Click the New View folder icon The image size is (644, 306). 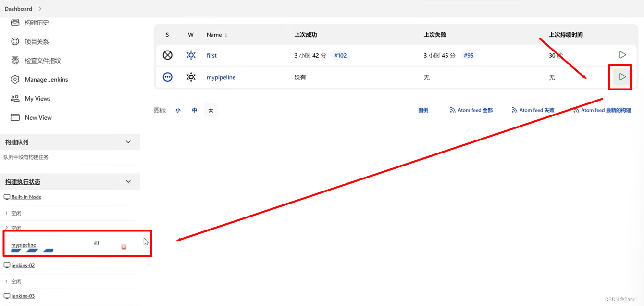tap(15, 117)
